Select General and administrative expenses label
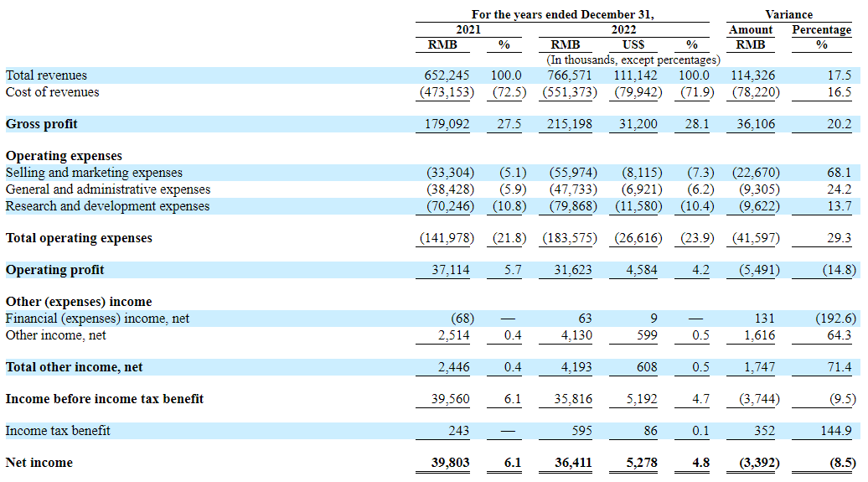The image size is (868, 482). tap(108, 189)
